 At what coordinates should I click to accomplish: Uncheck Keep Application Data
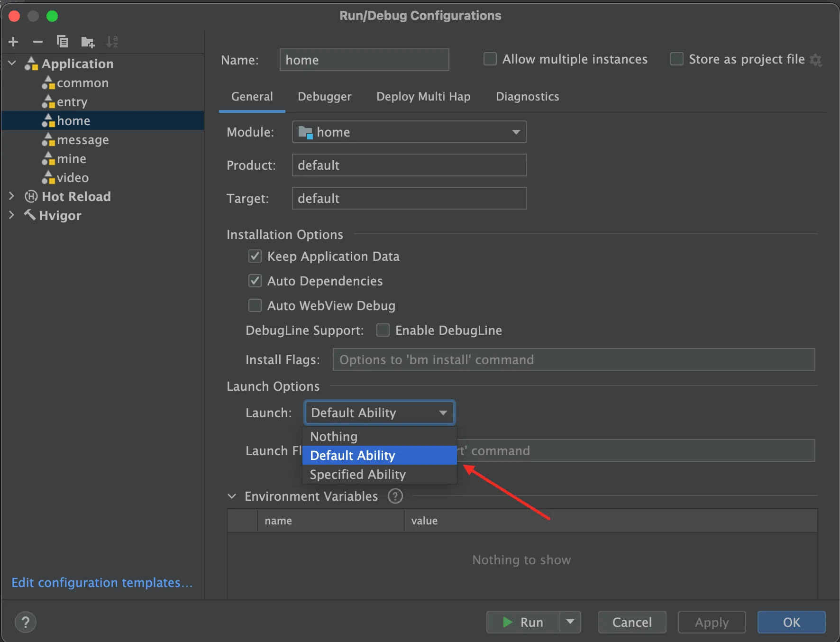pyautogui.click(x=255, y=257)
